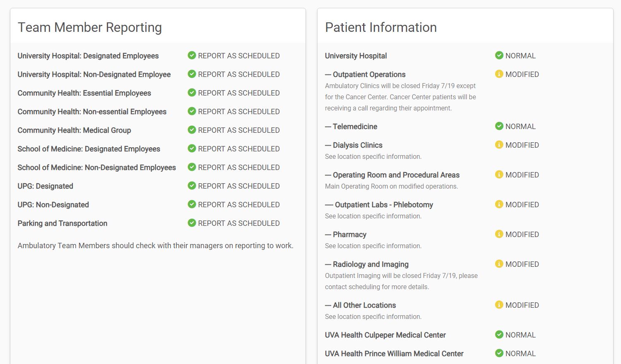Click green normal icon beside University Hospital patient row
Image resolution: width=621 pixels, height=364 pixels.
(x=499, y=55)
